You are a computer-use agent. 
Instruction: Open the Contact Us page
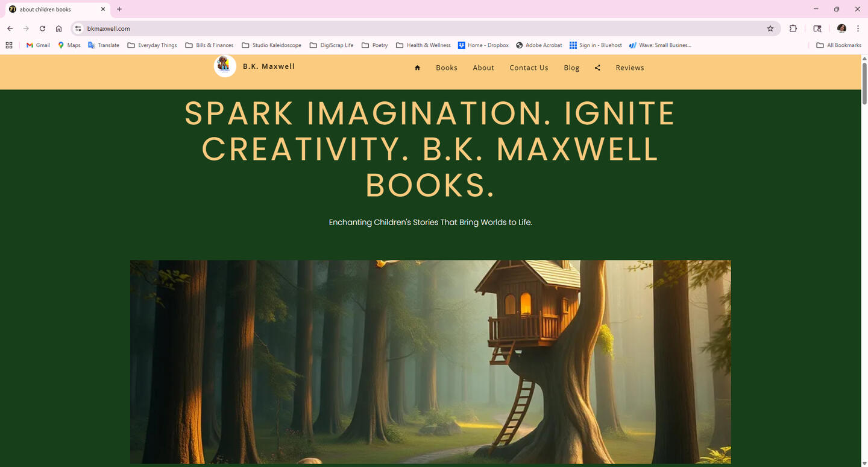[529, 68]
